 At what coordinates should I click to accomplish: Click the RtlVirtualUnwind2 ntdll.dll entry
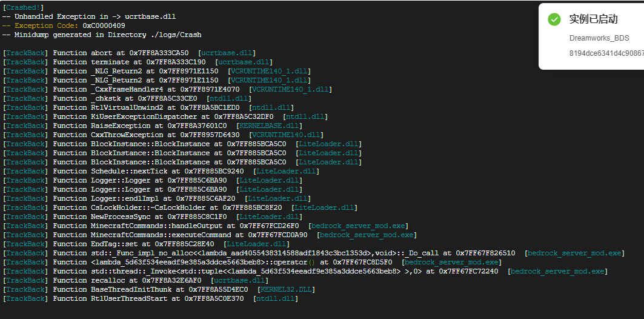pyautogui.click(x=148, y=107)
